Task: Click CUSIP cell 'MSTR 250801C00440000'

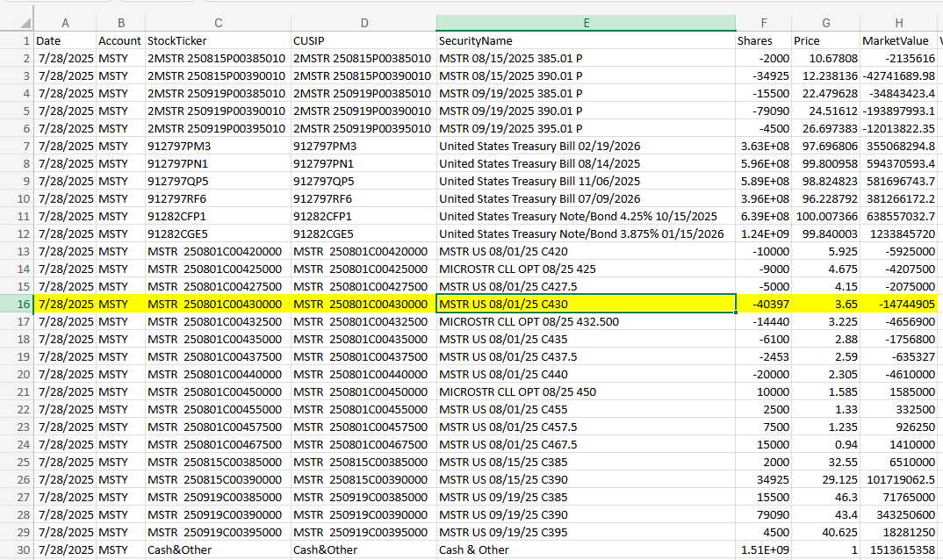Action: pos(364,374)
